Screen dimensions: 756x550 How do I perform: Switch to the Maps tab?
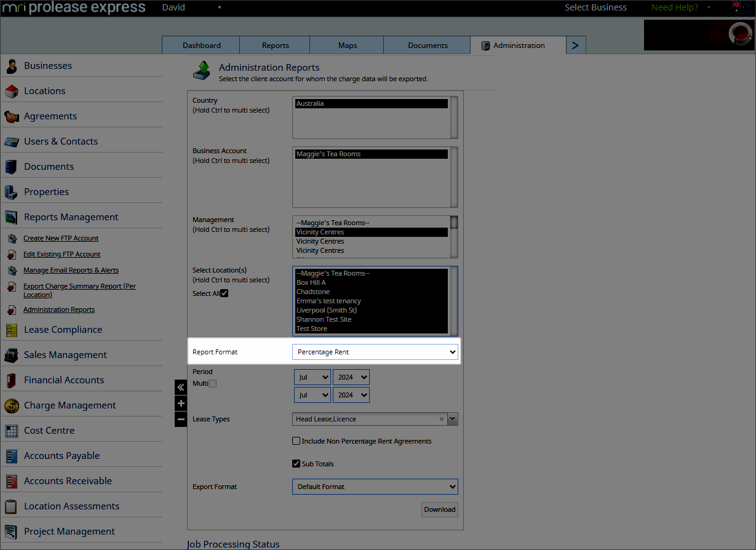pos(347,46)
